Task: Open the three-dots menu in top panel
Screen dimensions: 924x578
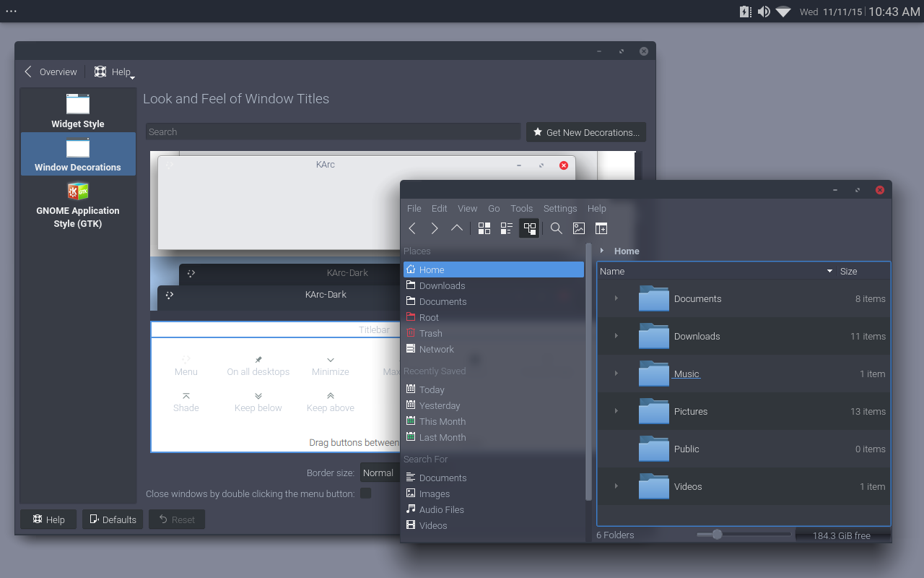Action: pyautogui.click(x=11, y=11)
